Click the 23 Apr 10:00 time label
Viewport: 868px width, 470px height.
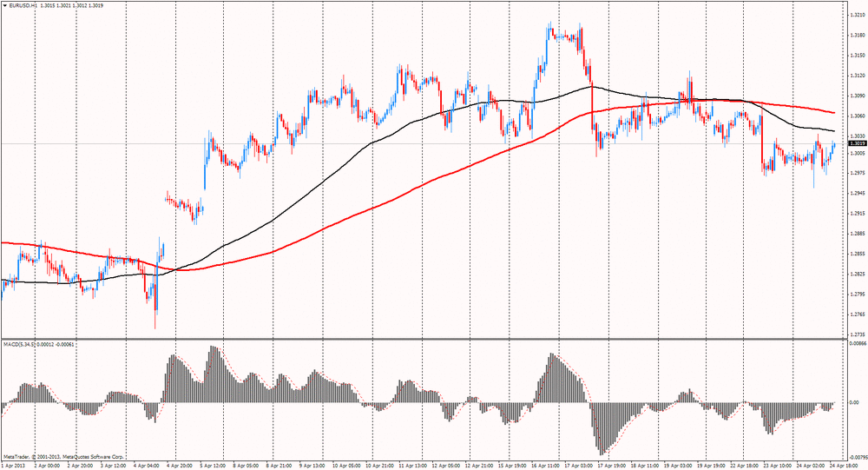(778, 466)
